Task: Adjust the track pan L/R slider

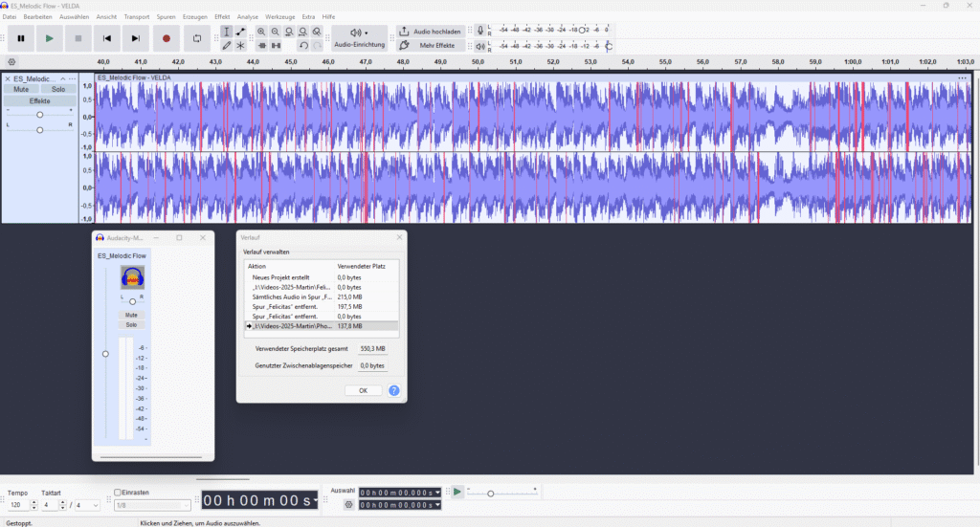Action: 40,130
